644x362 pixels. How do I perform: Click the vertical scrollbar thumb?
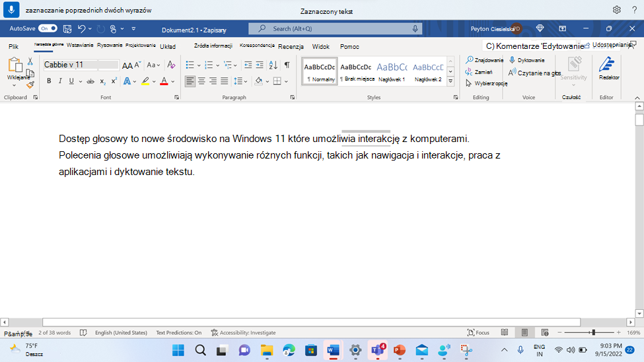639,120
